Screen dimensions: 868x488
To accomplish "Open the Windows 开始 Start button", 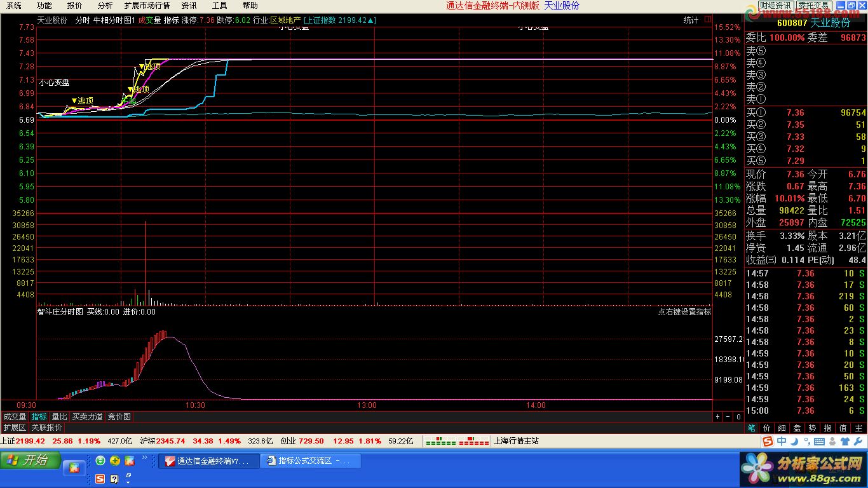I will click(x=31, y=460).
